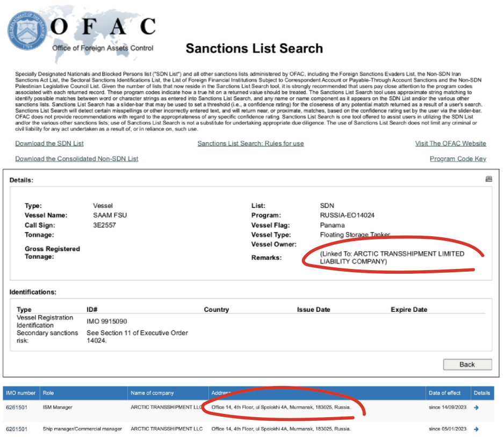
Task: Open details arrow for ISM Manager row
Action: [477, 407]
